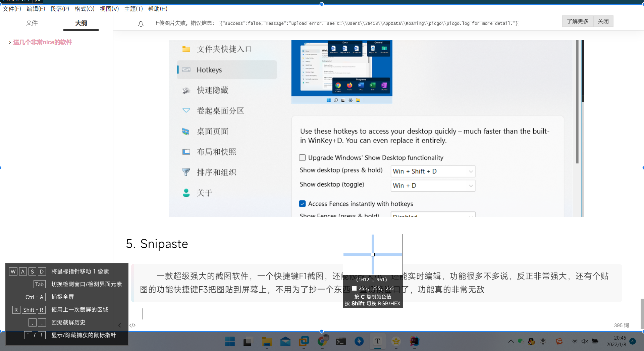Click the white color swatch in Snipaste info
This screenshot has height=351, width=644.
(354, 288)
